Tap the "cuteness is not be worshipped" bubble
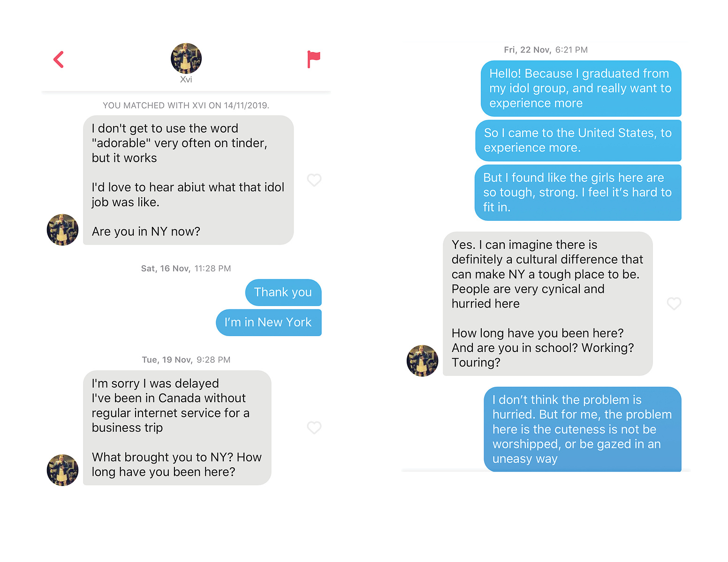This screenshot has height=562, width=728. click(x=583, y=429)
